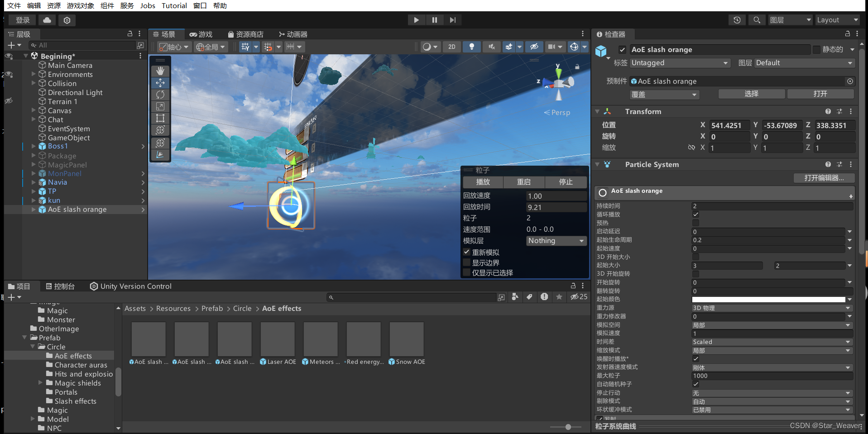This screenshot has width=868, height=434.
Task: Open the Tag dropdown showing Untagged
Action: point(680,63)
